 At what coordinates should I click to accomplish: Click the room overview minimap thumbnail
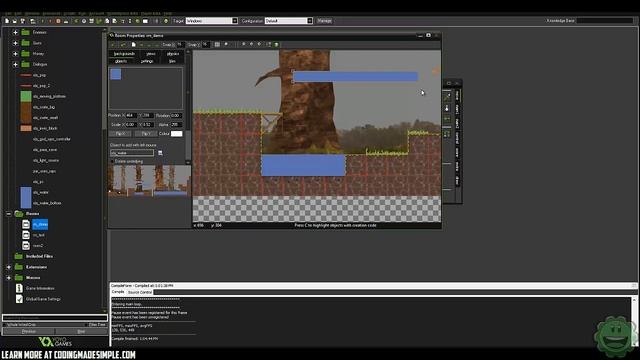(x=149, y=181)
